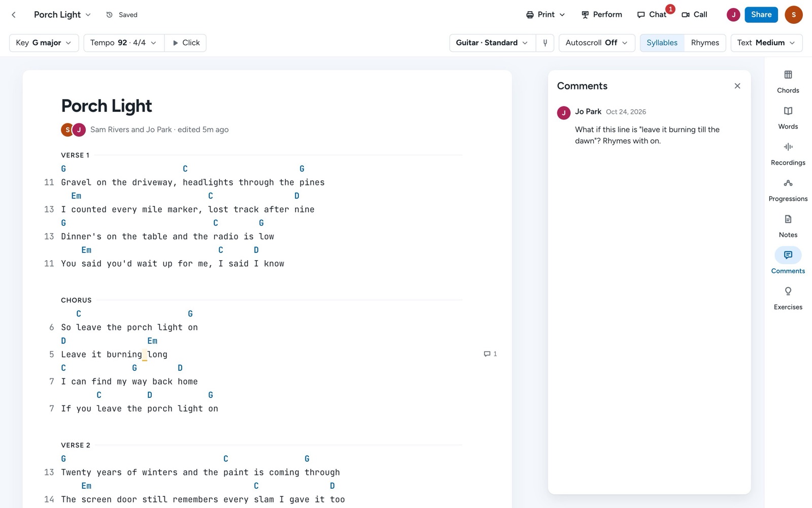Open the Autoscroll Off dropdown
The width and height of the screenshot is (812, 508).
click(597, 43)
